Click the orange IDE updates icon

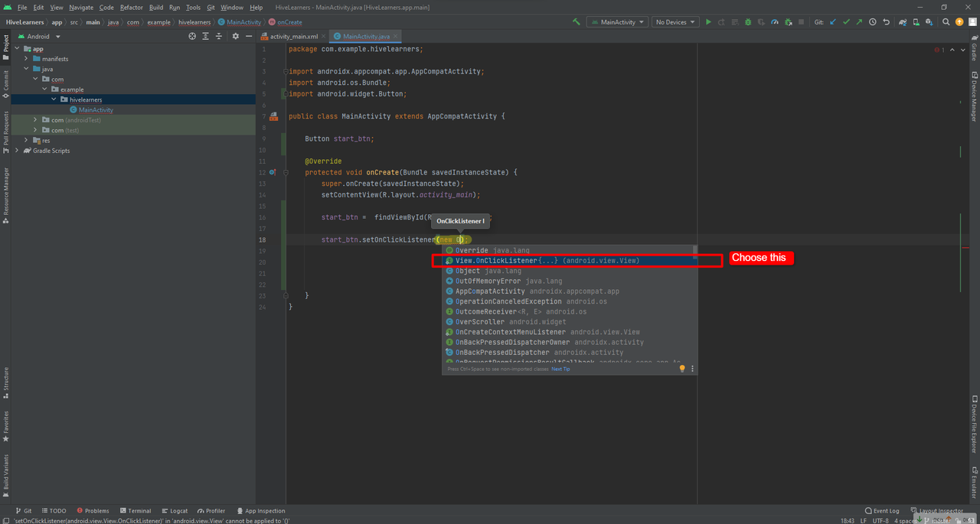(959, 22)
